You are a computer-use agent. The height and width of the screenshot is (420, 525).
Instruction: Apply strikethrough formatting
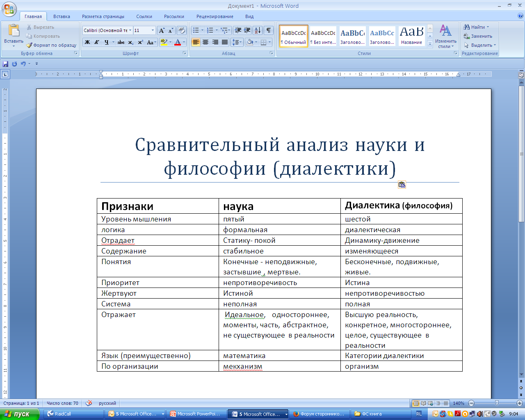point(121,42)
